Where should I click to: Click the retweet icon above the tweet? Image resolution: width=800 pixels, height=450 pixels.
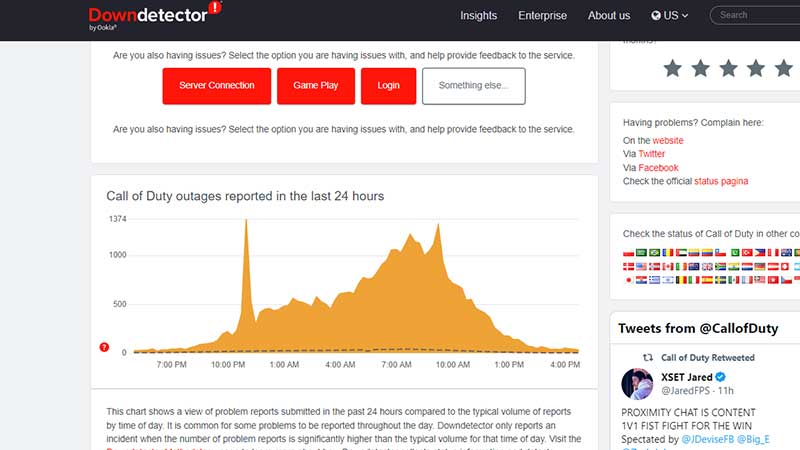[x=648, y=358]
